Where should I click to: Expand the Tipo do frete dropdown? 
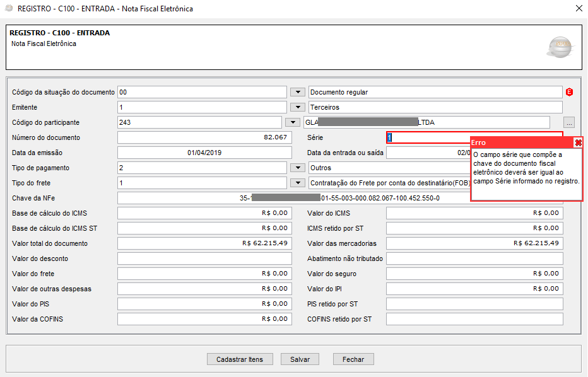point(297,183)
